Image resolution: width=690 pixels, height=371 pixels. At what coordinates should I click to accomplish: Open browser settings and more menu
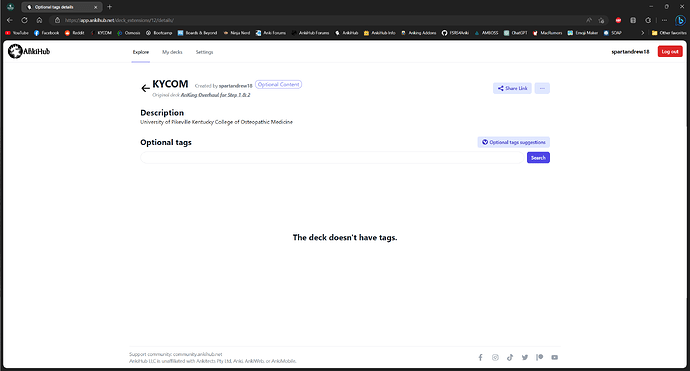click(664, 20)
